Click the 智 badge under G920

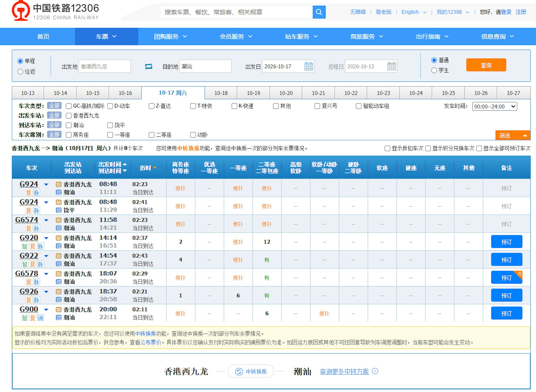pyautogui.click(x=25, y=246)
